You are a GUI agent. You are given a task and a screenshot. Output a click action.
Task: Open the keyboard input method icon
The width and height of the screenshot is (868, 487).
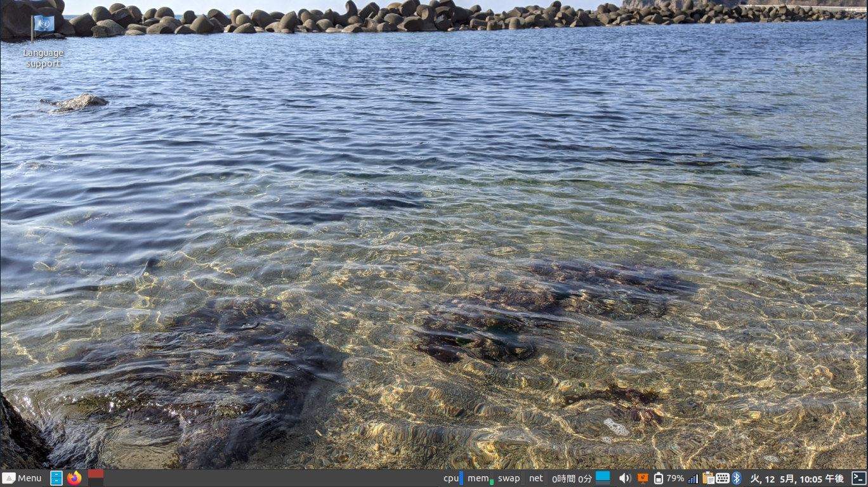tap(723, 478)
